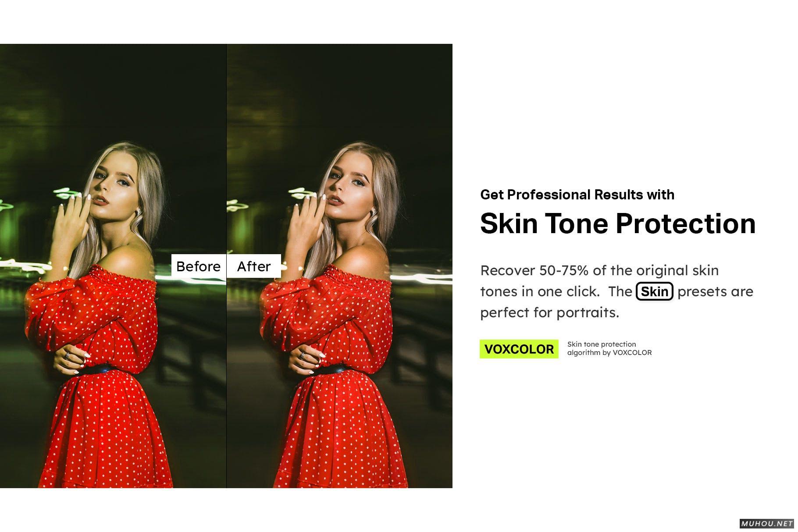
Task: Click the green light swirl in Before photo
Action: pyautogui.click(x=68, y=193)
